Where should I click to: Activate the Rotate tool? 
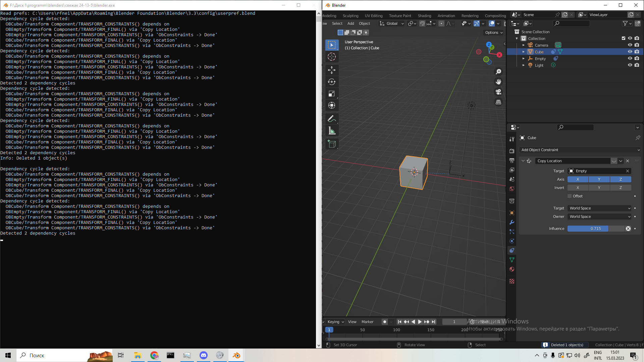point(331,82)
